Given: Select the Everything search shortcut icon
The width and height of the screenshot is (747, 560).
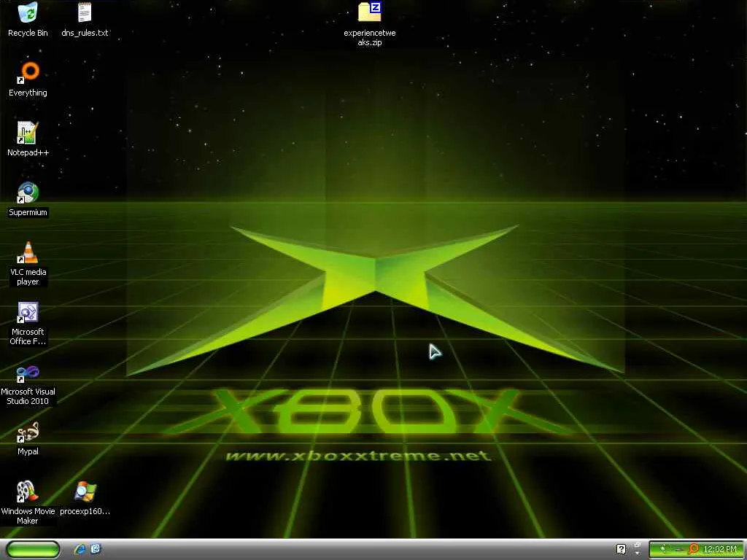Looking at the screenshot, I should coord(28,72).
